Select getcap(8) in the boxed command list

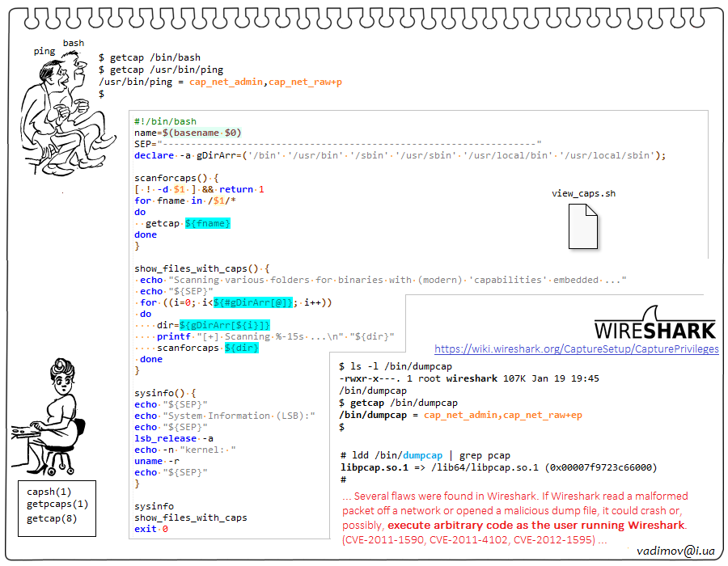[x=52, y=518]
